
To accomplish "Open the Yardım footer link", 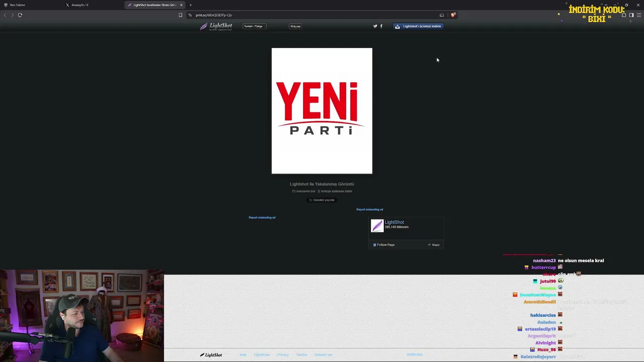I will tap(301, 355).
